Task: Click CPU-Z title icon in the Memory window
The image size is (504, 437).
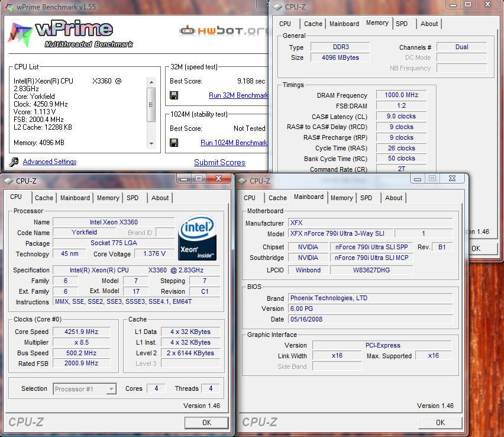Action: point(277,7)
